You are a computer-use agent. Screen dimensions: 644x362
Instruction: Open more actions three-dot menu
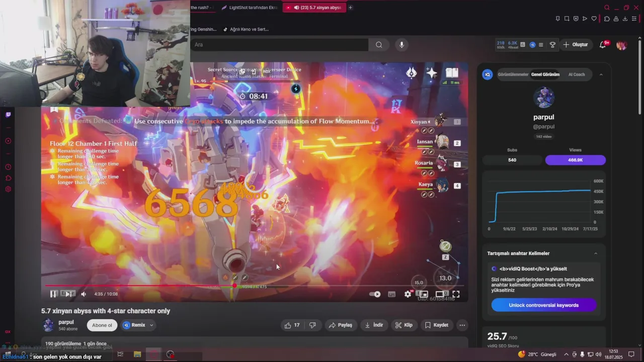(x=462, y=325)
